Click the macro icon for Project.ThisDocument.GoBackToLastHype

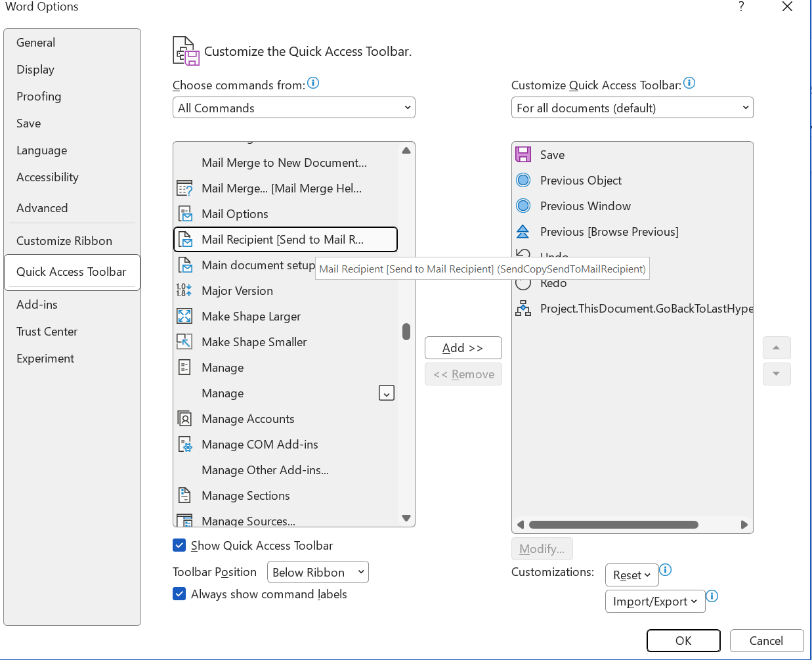click(523, 309)
